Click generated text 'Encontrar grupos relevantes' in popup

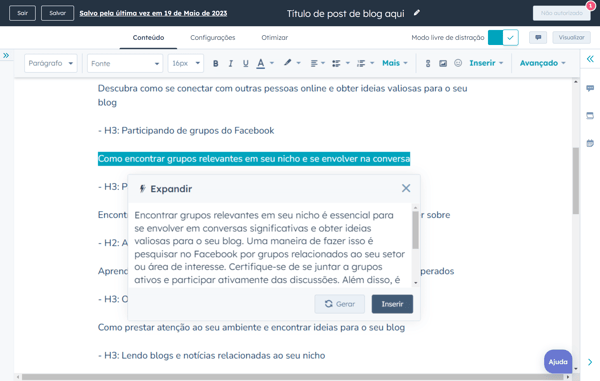pyautogui.click(x=269, y=247)
